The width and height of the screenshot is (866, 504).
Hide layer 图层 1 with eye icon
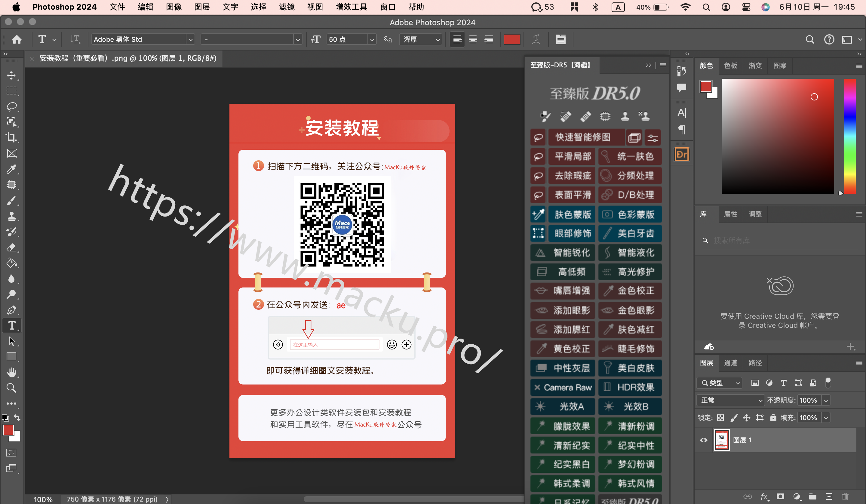coord(703,440)
